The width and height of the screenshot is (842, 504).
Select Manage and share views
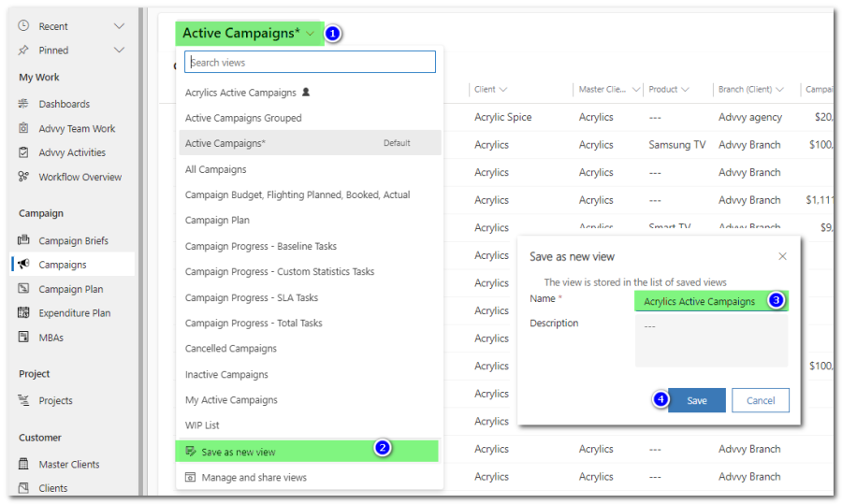click(254, 477)
